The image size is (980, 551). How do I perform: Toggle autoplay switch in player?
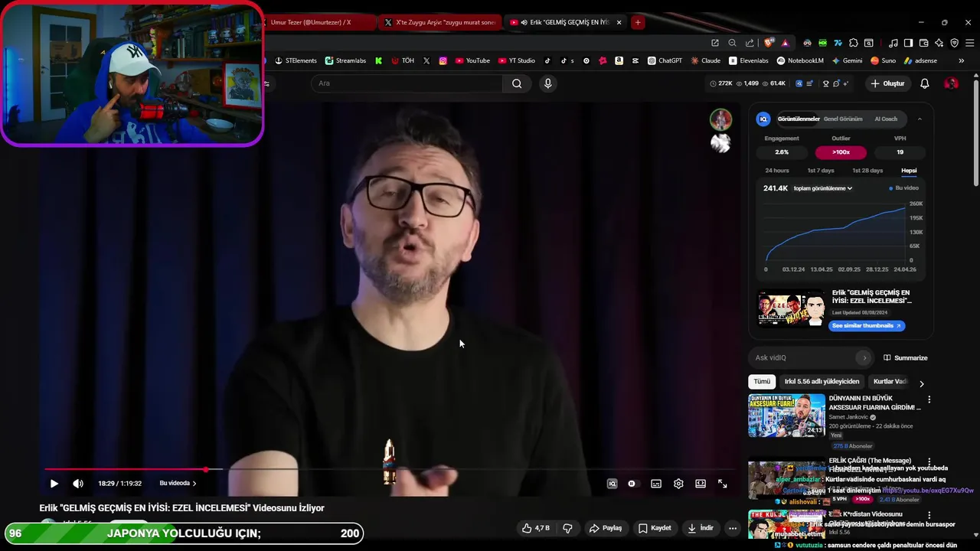tap(632, 484)
